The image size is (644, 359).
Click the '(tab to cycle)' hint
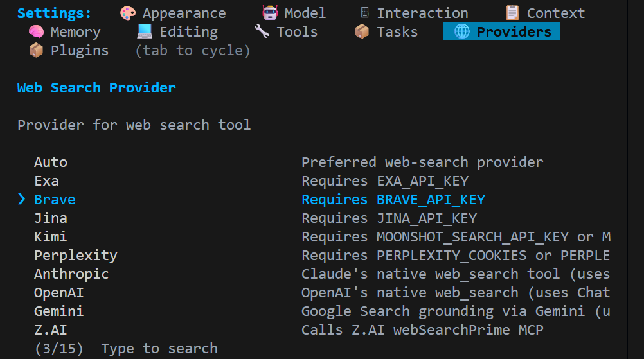(x=193, y=51)
